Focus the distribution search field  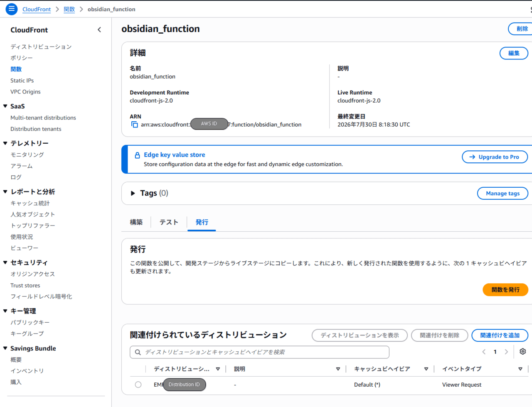259,352
